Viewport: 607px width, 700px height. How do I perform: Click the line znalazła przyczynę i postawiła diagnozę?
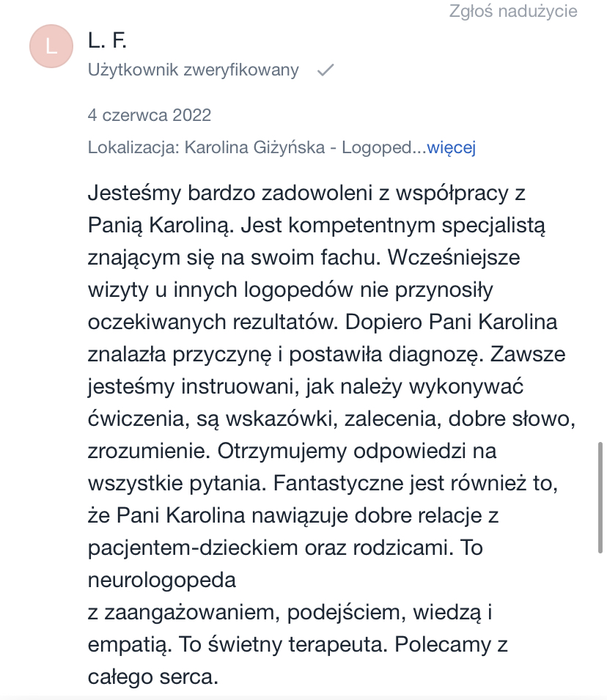(x=326, y=355)
